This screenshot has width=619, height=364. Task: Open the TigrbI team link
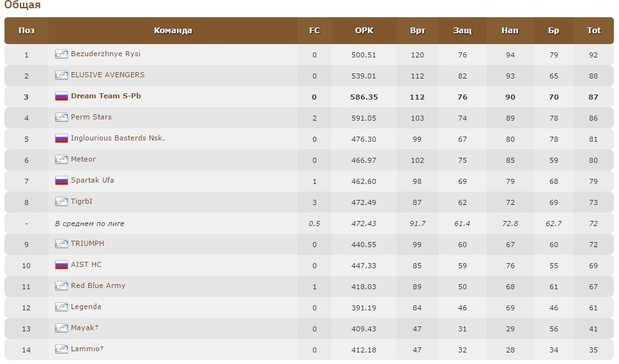pos(82,202)
